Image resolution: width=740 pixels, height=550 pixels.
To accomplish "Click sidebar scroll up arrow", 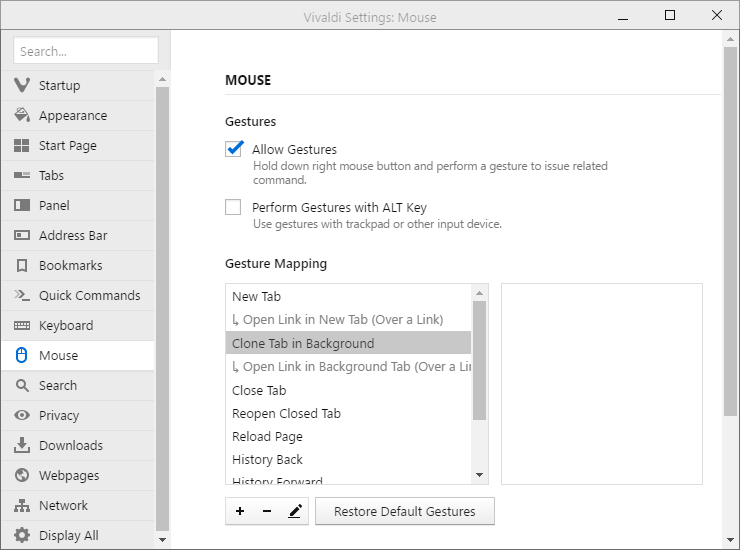I will point(162,79).
